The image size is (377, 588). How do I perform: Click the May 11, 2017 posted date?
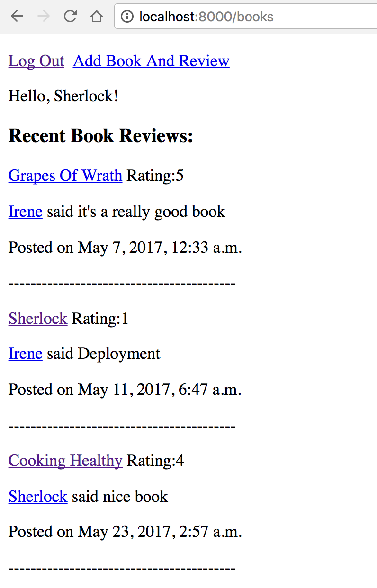[x=126, y=390]
